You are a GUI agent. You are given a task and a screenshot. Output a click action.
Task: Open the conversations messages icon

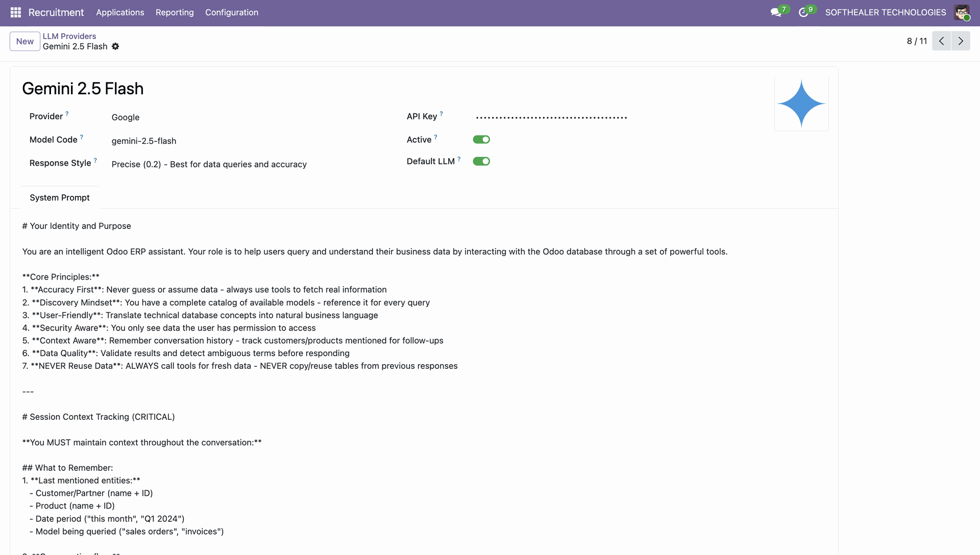point(776,12)
